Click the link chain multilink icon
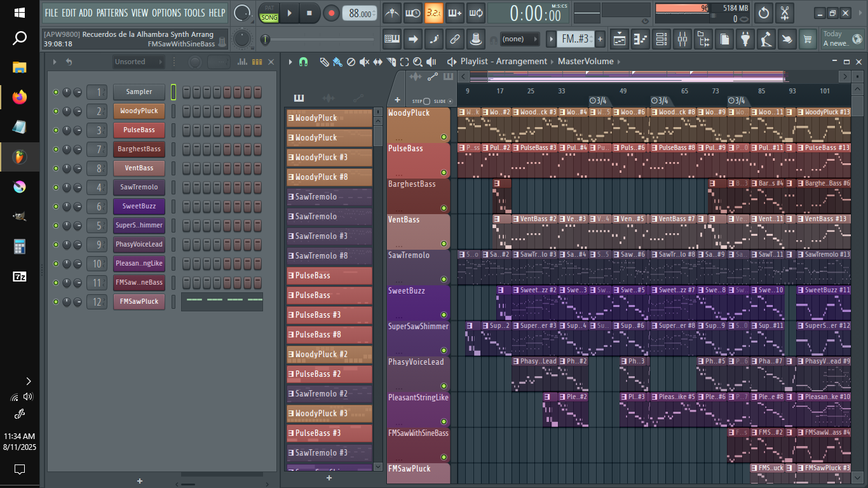This screenshot has height=488, width=868. [454, 39]
